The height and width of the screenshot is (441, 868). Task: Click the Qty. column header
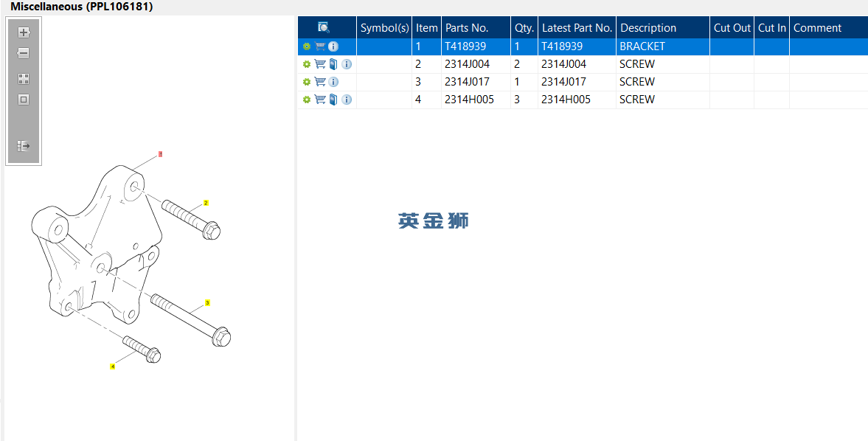tap(524, 28)
